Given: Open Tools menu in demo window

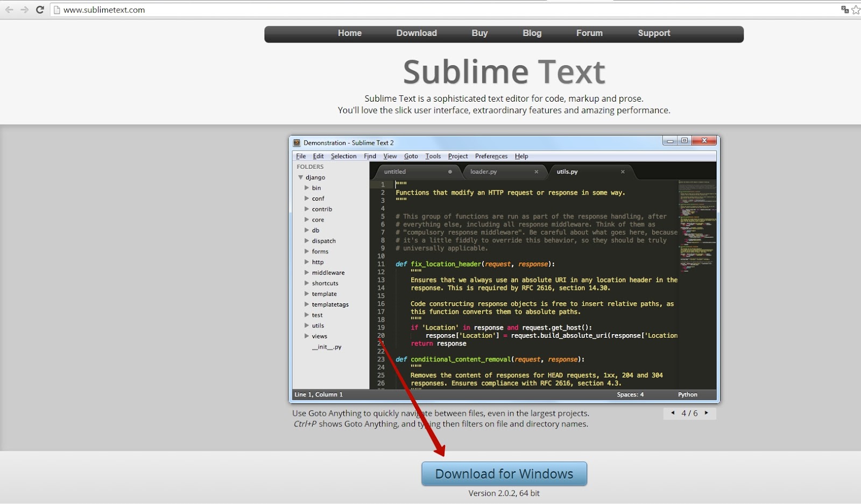Looking at the screenshot, I should coord(433,156).
